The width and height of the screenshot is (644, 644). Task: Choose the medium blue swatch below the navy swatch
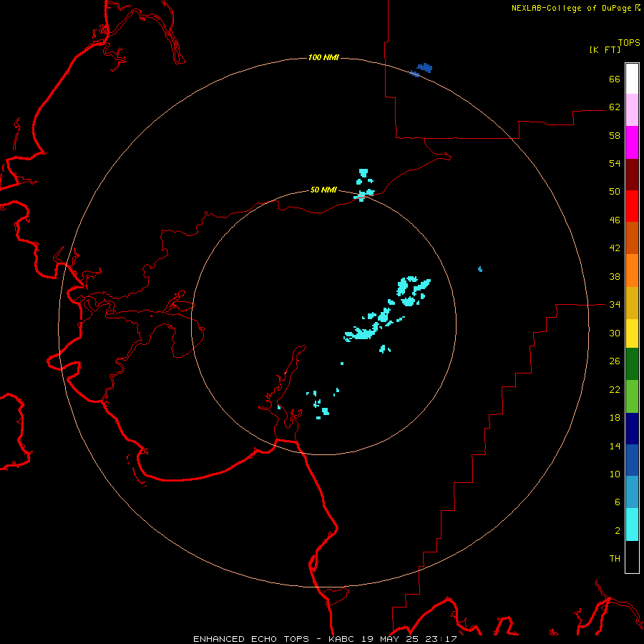pos(632,460)
